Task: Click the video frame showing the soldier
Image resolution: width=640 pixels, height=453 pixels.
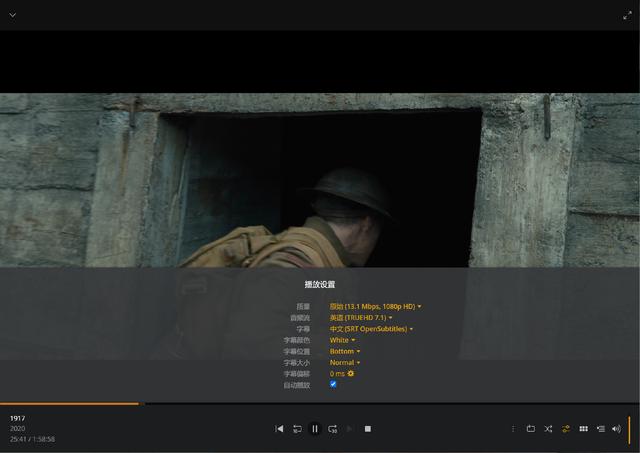Action: (320, 180)
